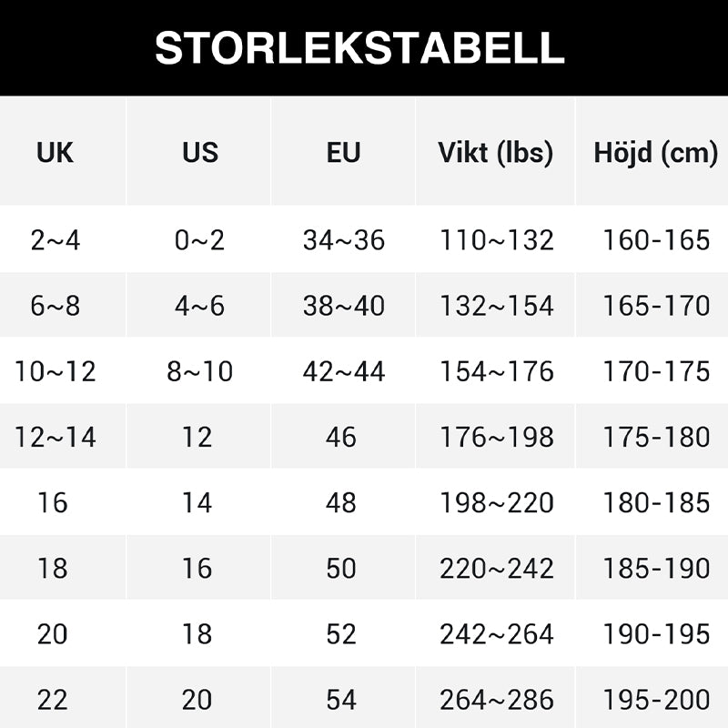Click the UK column header
Image resolution: width=728 pixels, height=728 pixels.
click(55, 153)
